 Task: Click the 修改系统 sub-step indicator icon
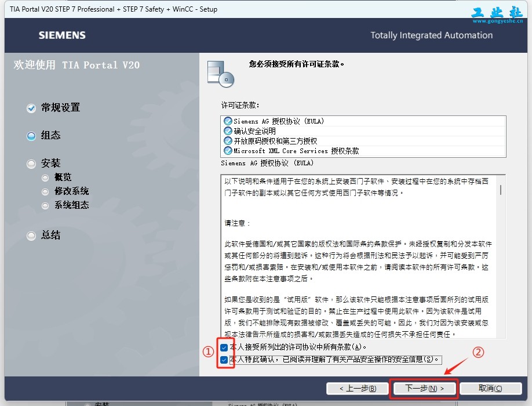point(45,192)
